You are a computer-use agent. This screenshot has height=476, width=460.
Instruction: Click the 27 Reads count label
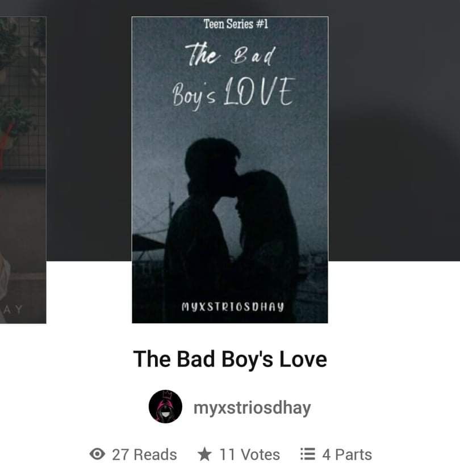coord(144,454)
